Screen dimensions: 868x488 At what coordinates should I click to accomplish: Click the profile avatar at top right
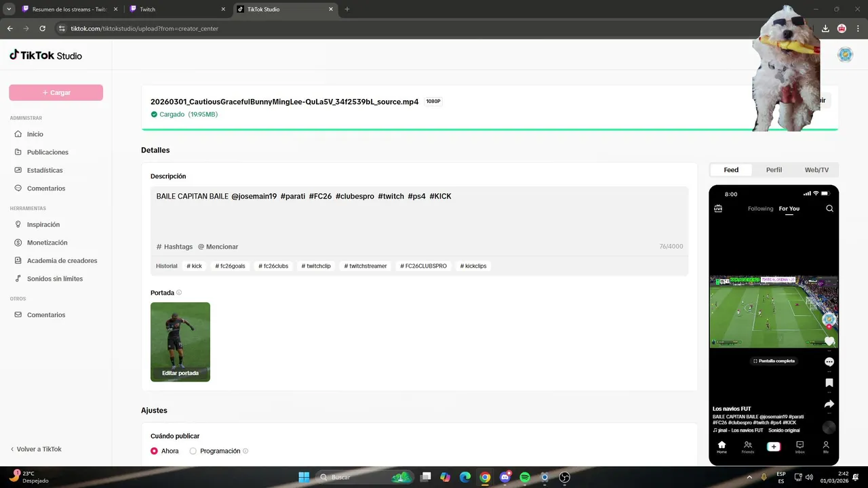point(845,55)
